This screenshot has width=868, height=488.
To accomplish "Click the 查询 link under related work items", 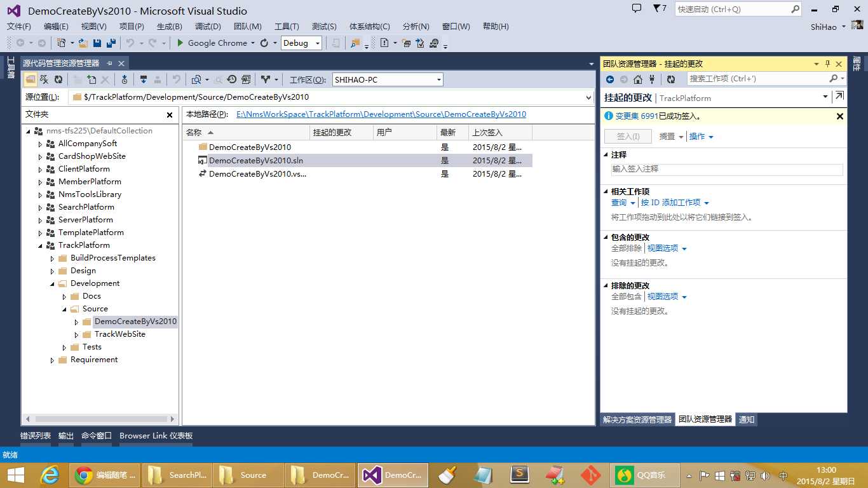I will (x=619, y=203).
